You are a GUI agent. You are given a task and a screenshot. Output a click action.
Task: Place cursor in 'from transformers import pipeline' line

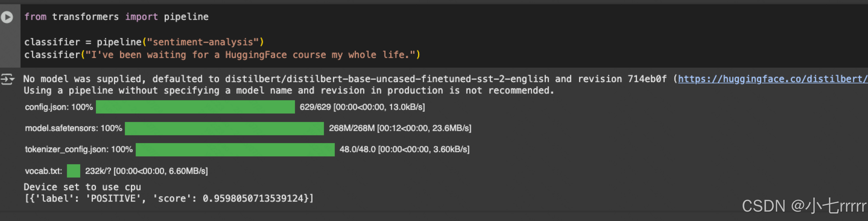pyautogui.click(x=116, y=17)
